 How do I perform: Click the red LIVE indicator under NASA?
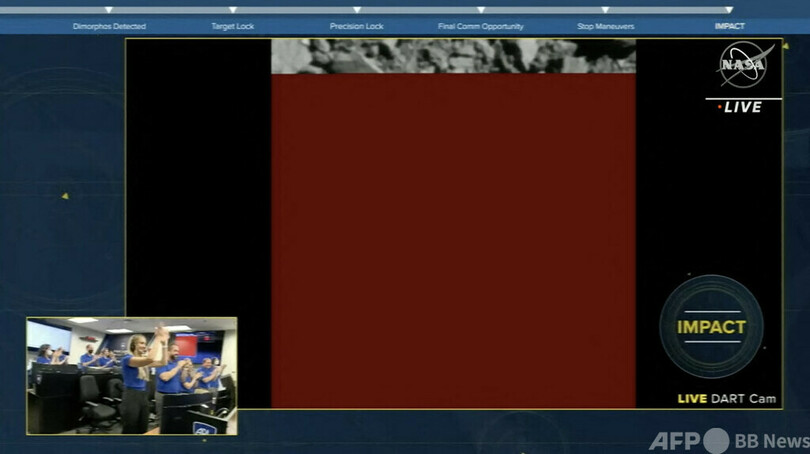[739, 107]
